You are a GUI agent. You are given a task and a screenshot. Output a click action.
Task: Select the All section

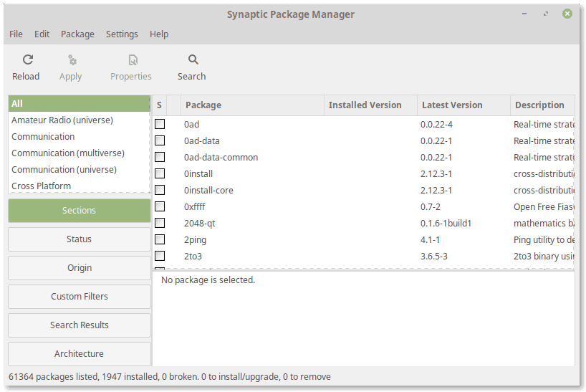click(80, 103)
